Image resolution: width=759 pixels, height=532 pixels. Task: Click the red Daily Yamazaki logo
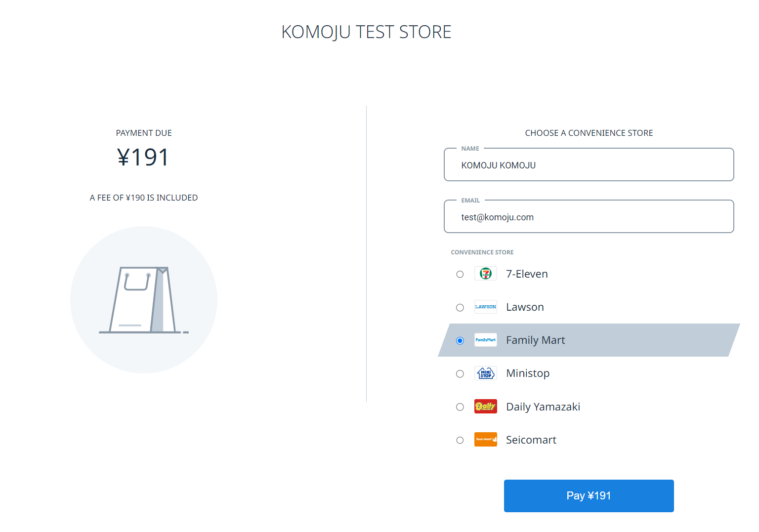tap(485, 407)
